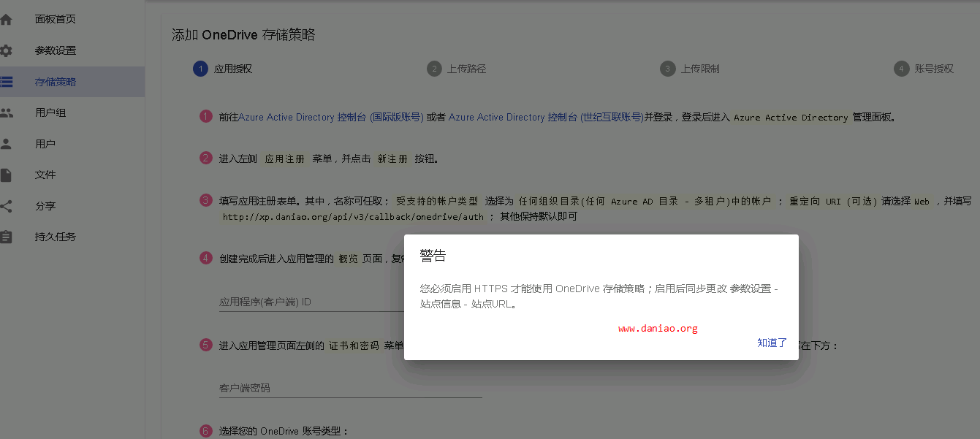Click the 重定向 URI (可选) code label
The image size is (980, 439).
tap(833, 201)
